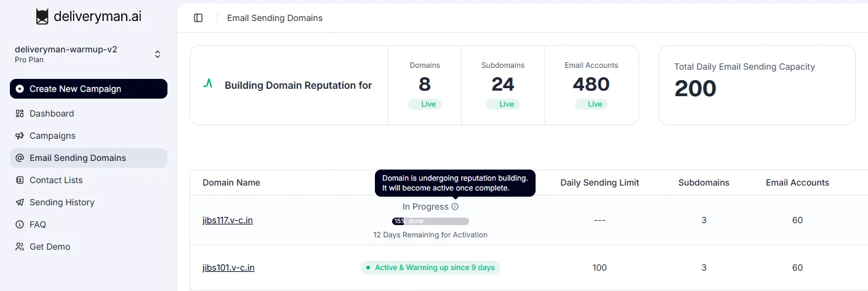Toggle the sidebar collapse icon
868x291 pixels.
[x=198, y=18]
